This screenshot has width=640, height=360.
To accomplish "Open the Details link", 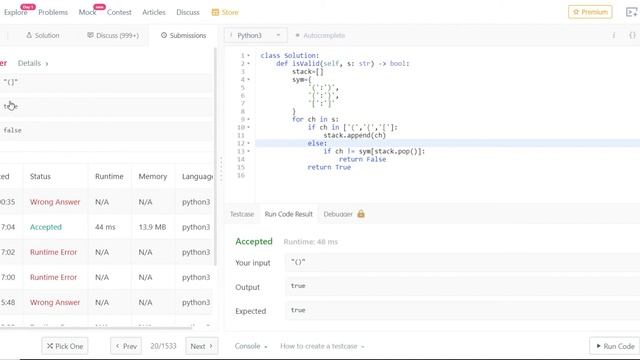I will [x=33, y=63].
